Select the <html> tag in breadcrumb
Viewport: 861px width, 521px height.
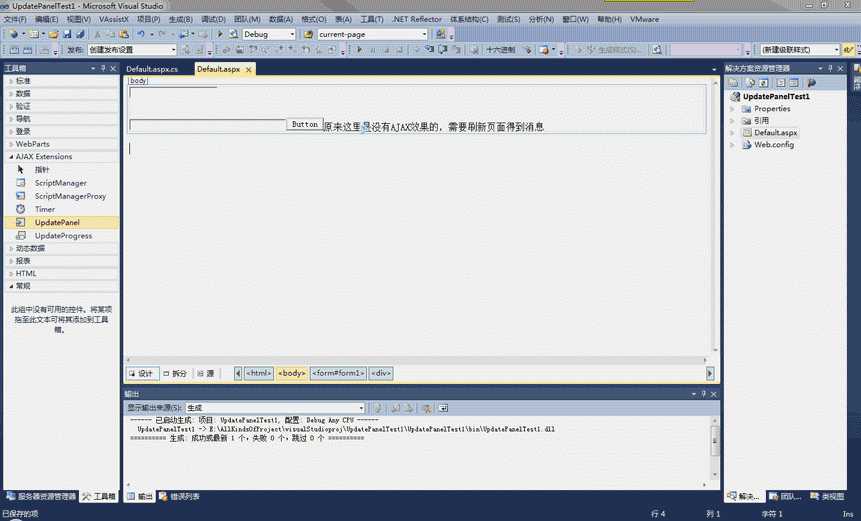point(259,373)
